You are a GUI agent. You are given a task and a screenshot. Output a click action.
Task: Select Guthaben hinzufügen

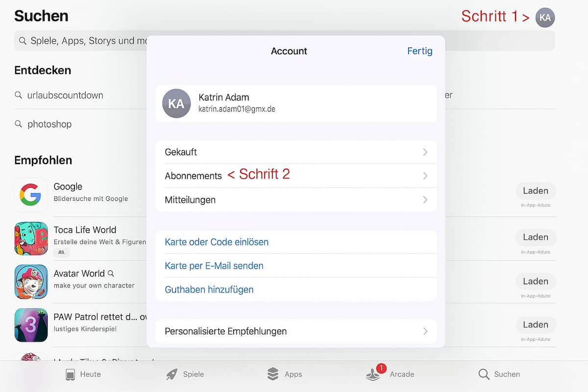click(x=209, y=290)
